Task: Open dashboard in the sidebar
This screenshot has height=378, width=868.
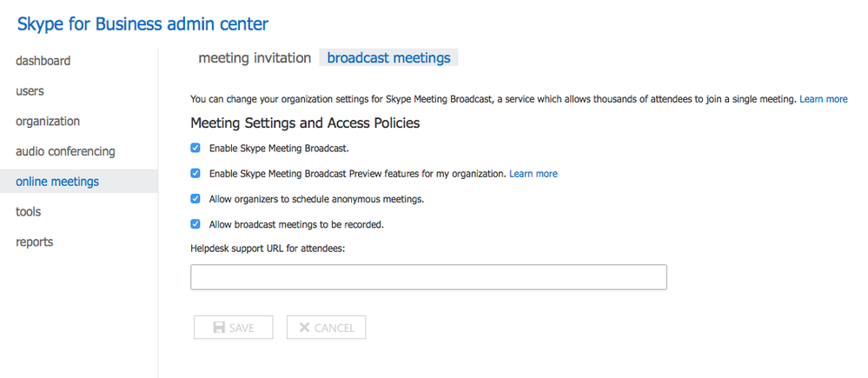Action: [43, 61]
